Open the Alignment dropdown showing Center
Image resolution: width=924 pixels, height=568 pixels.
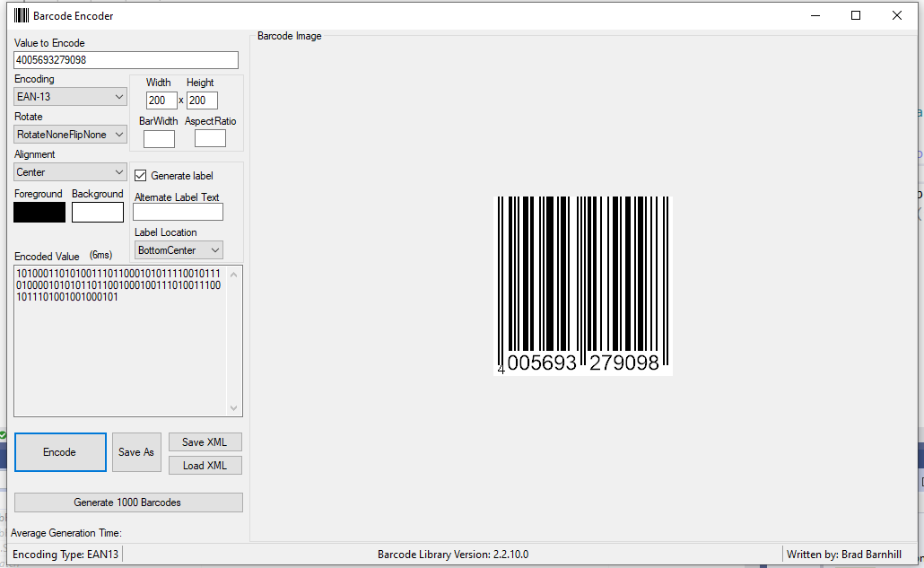point(70,172)
